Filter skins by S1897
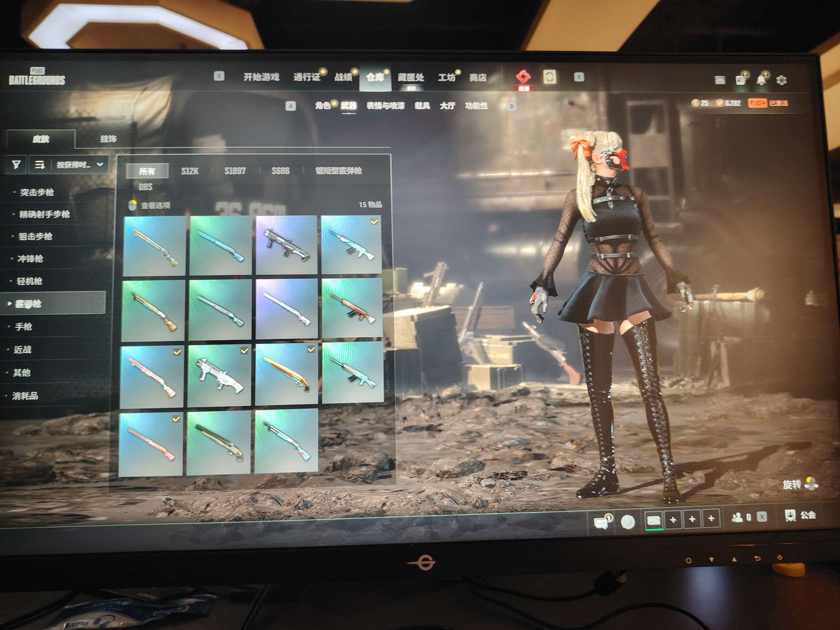 [x=235, y=171]
